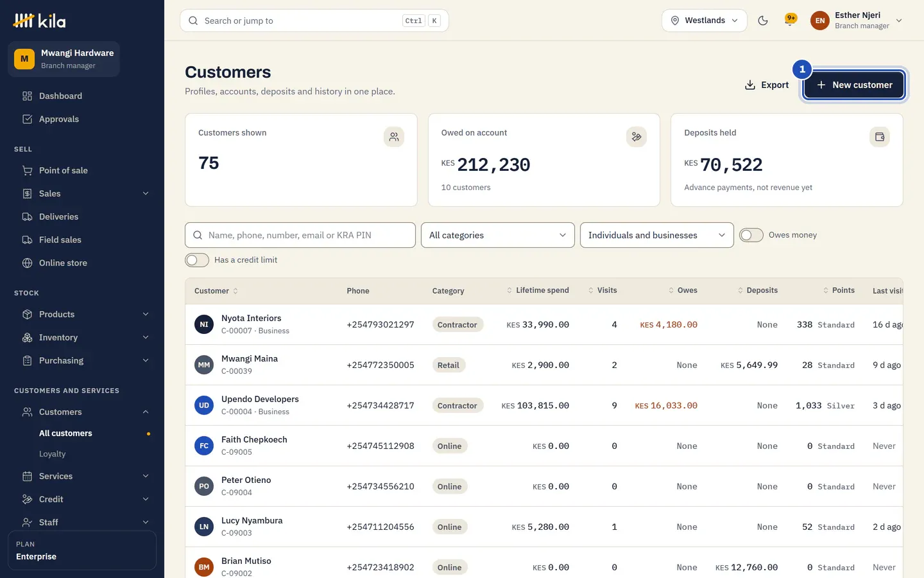Click the Customers shown people icon
The image size is (924, 578).
pyautogui.click(x=394, y=137)
